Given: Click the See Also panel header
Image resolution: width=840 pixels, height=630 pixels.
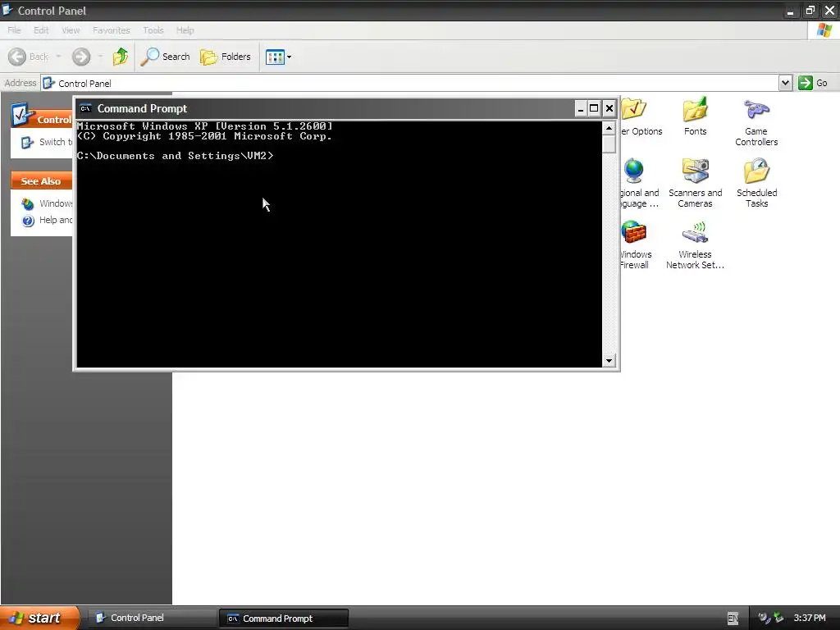Looking at the screenshot, I should pos(41,181).
